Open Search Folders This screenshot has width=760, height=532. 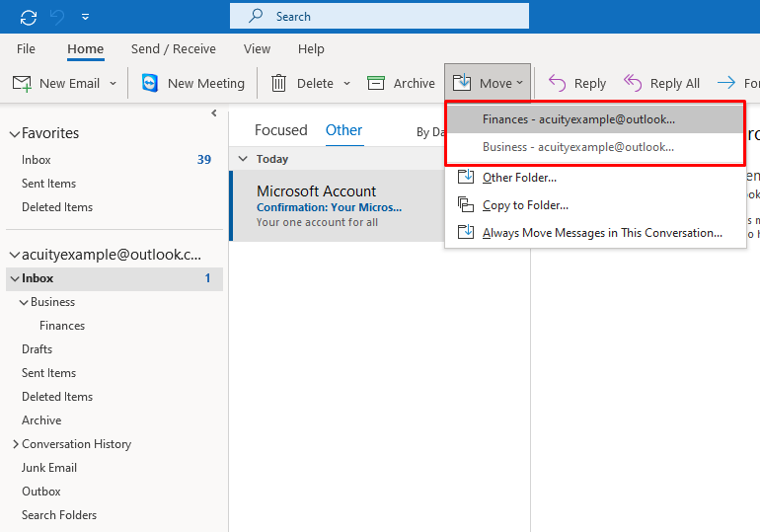59,515
